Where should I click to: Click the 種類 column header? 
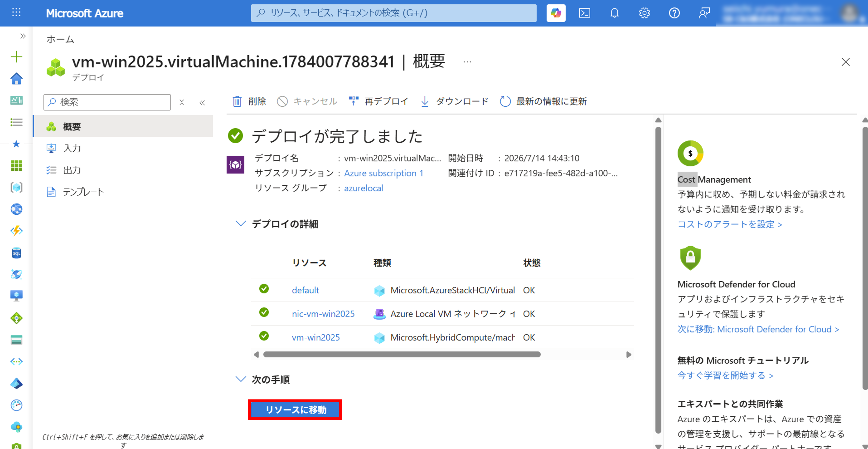(x=382, y=263)
